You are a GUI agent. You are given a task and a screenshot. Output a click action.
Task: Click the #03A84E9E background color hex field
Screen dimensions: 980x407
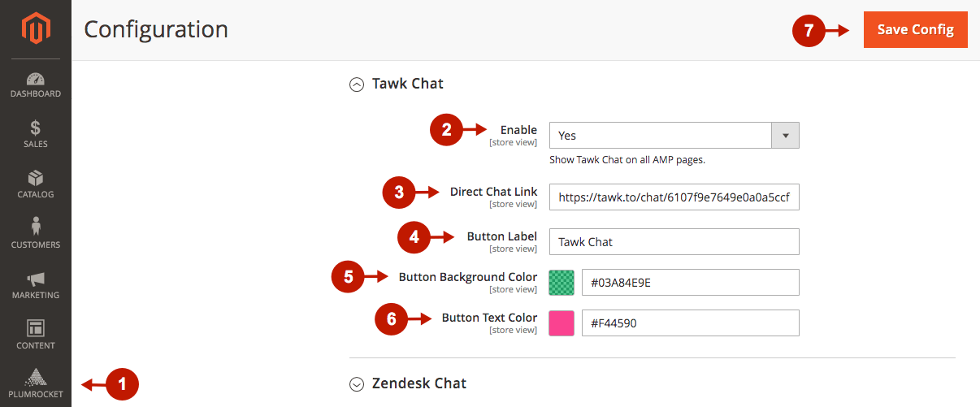(x=690, y=282)
